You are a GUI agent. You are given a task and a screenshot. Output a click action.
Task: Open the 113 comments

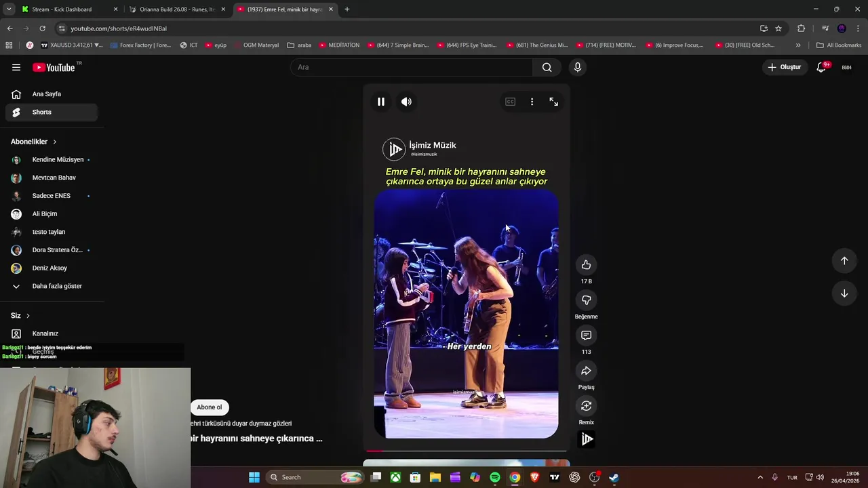pyautogui.click(x=586, y=335)
